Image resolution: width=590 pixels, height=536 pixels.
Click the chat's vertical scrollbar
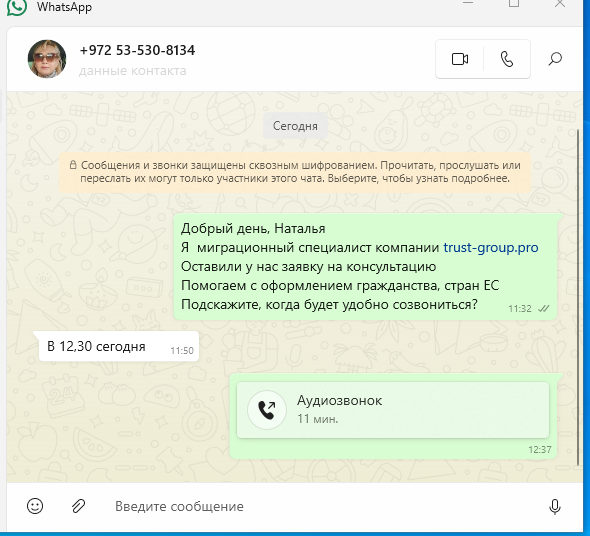pyautogui.click(x=578, y=297)
